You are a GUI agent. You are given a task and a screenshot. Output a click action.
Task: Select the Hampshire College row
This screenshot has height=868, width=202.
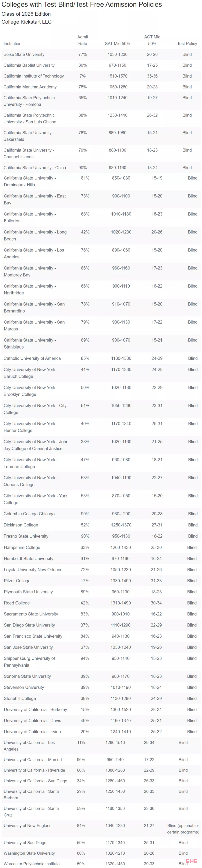pos(101,547)
